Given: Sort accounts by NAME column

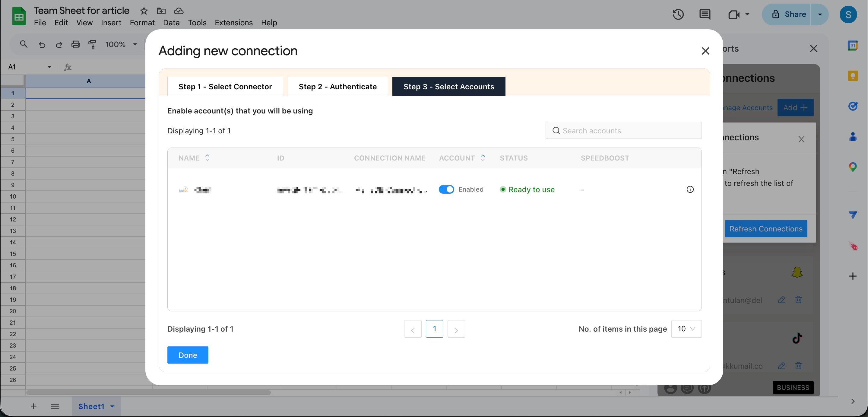Looking at the screenshot, I should click(x=207, y=158).
